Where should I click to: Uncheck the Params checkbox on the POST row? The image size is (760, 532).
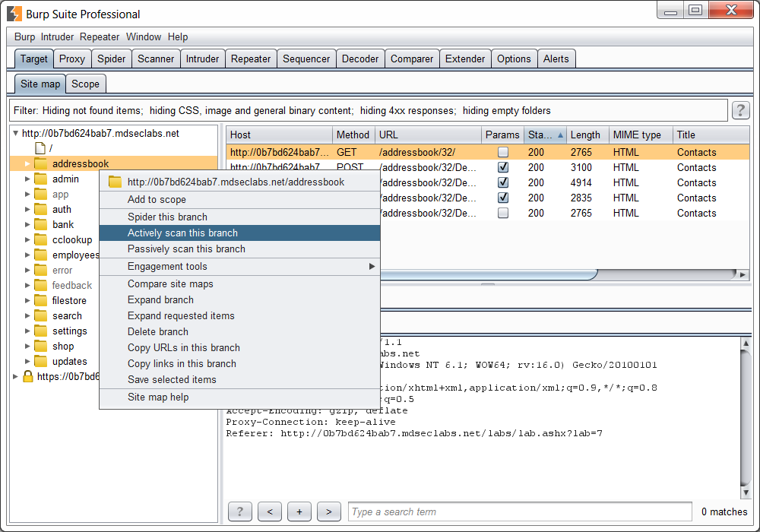[502, 167]
